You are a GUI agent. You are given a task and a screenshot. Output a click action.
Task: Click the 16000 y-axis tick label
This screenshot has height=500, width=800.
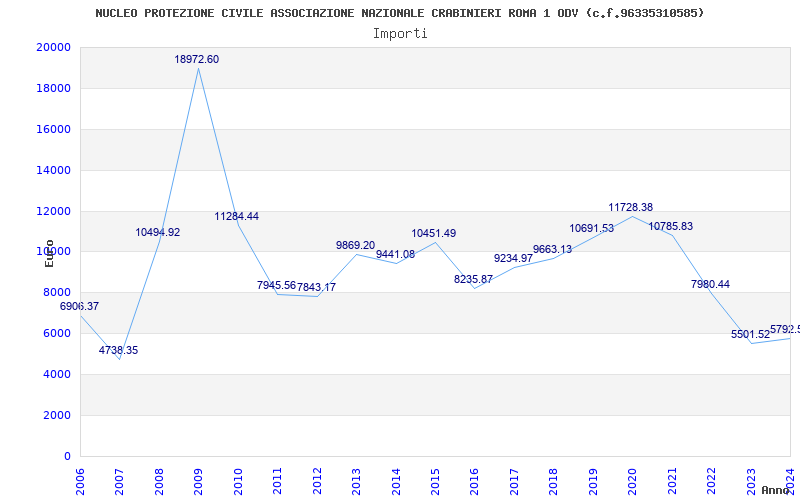coord(54,130)
